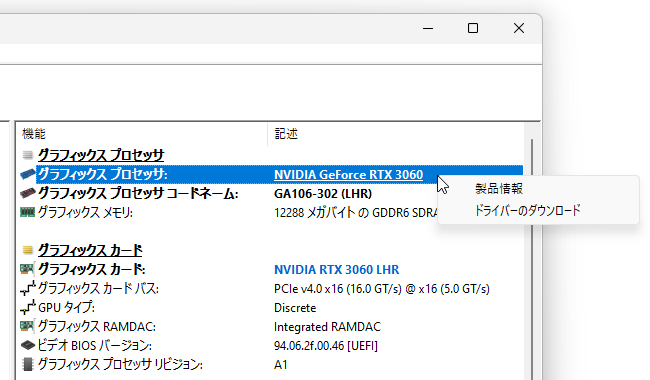
Task: Click the PCIe v4.0 x16 bus value
Action: [x=382, y=289]
